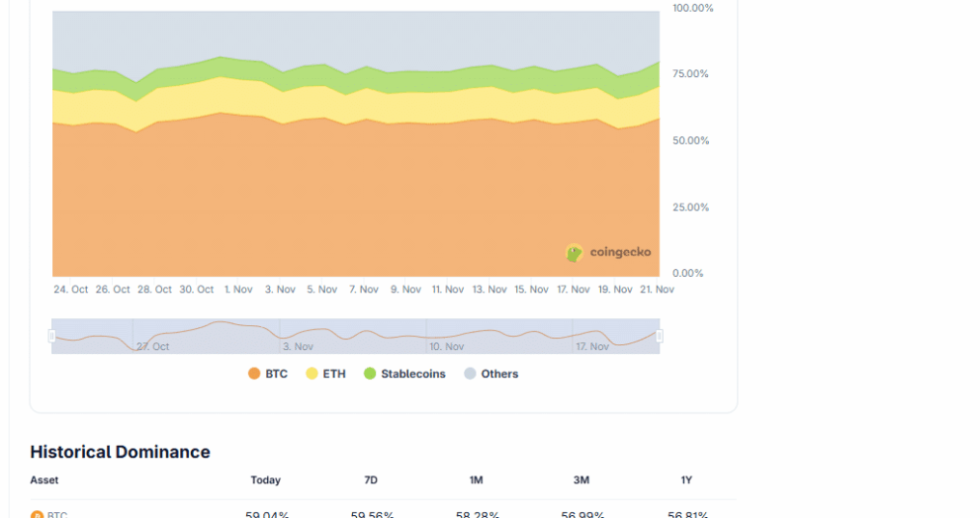Click the green Stablecoins legend dot
Screen dimensions: 980x518
(370, 374)
